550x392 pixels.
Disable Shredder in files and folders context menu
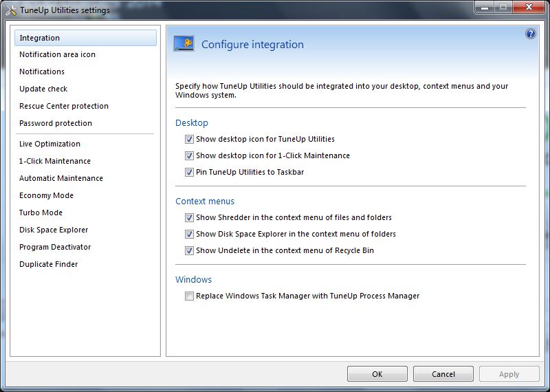(189, 217)
